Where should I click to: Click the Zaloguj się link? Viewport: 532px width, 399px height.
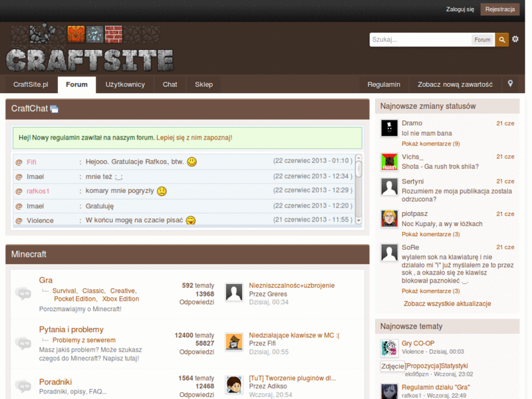[x=460, y=9]
